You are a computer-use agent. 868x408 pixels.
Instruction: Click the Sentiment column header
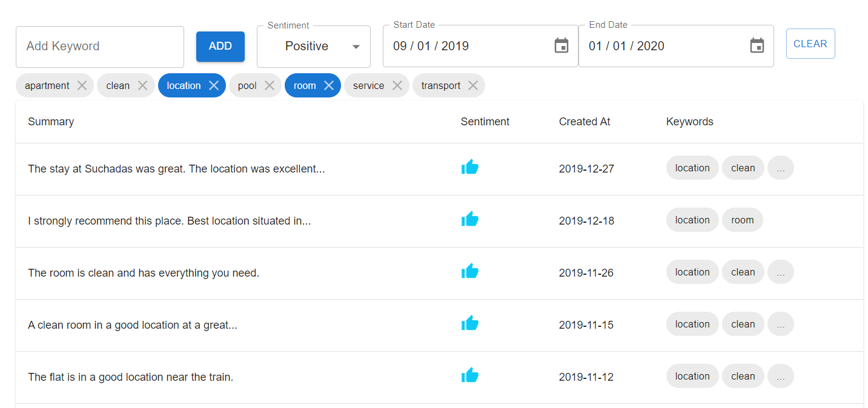coord(485,122)
